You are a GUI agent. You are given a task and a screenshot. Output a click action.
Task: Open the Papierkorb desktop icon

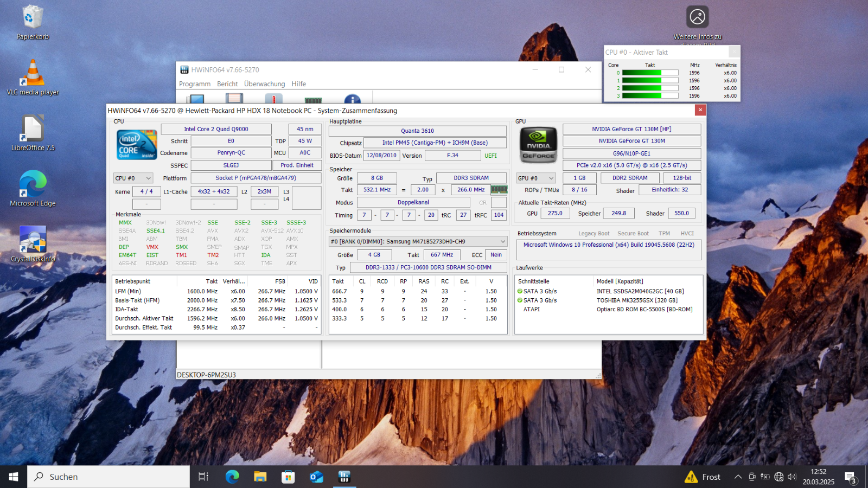(x=33, y=23)
